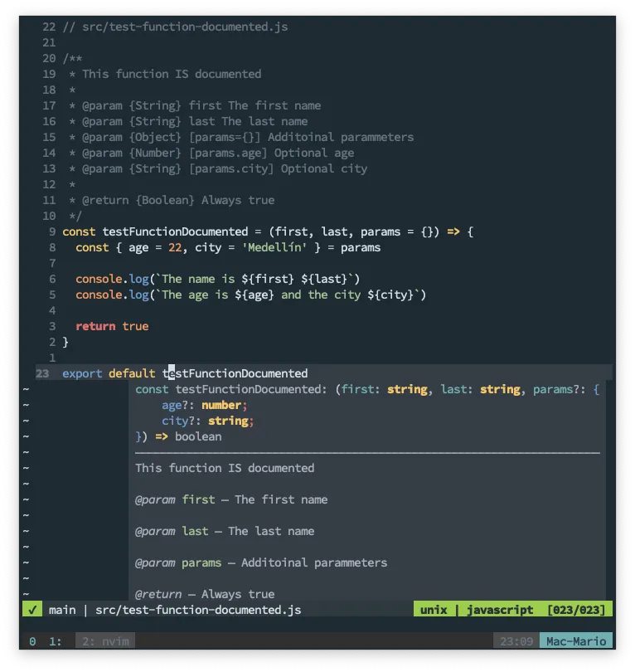
Task: Click 'unix' file format in status line
Action: (434, 610)
